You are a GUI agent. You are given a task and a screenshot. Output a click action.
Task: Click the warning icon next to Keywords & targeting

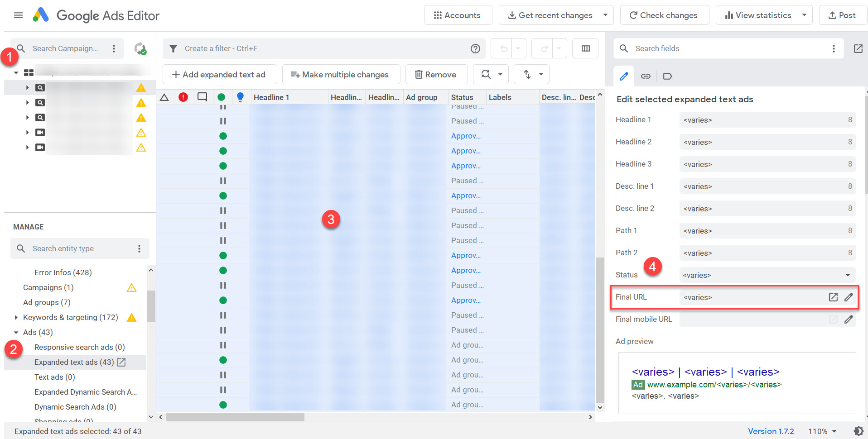(131, 318)
